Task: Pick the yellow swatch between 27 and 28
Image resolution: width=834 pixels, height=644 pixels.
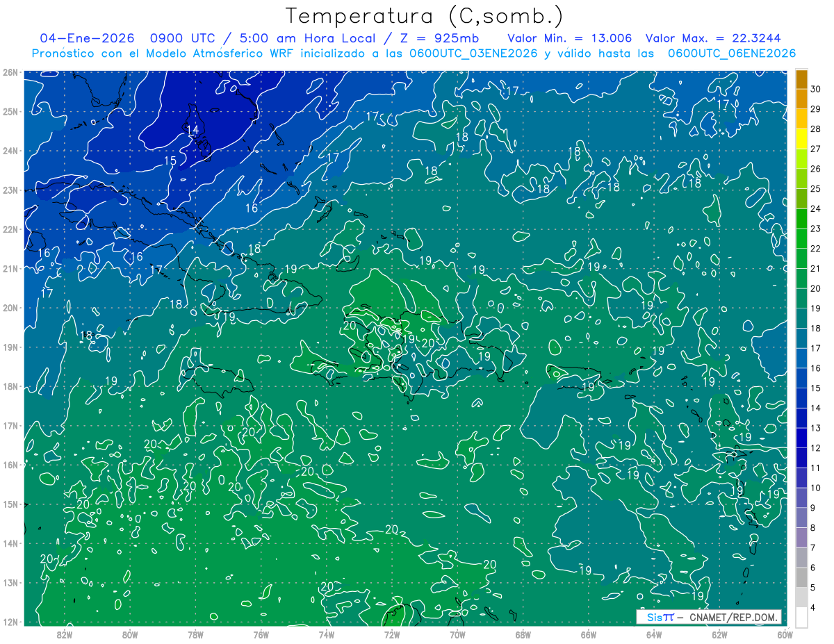Action: [x=802, y=139]
